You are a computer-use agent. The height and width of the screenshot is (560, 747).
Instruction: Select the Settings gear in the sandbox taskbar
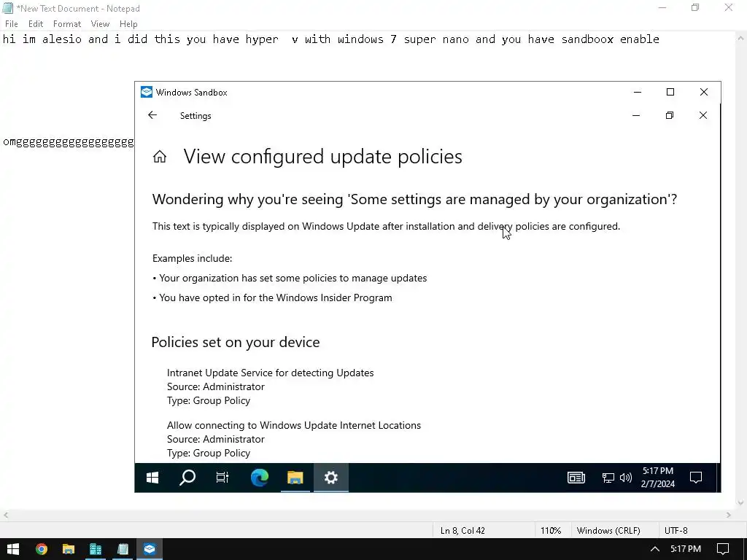(x=331, y=478)
